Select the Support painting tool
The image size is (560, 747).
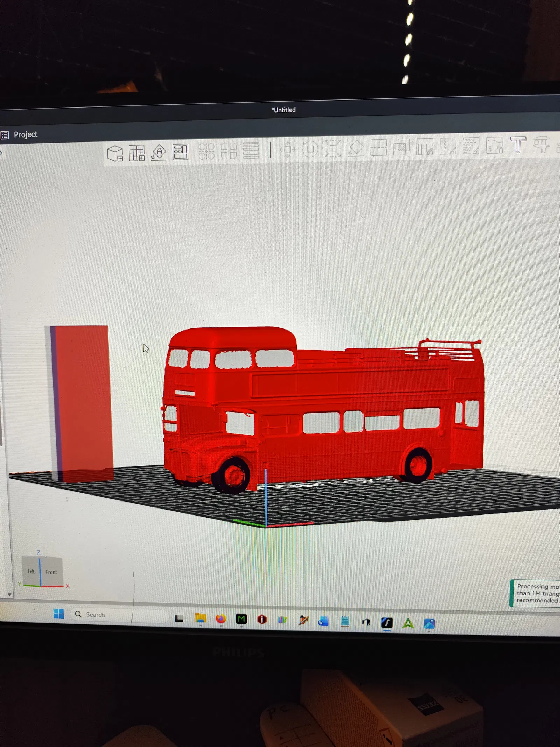[x=425, y=147]
